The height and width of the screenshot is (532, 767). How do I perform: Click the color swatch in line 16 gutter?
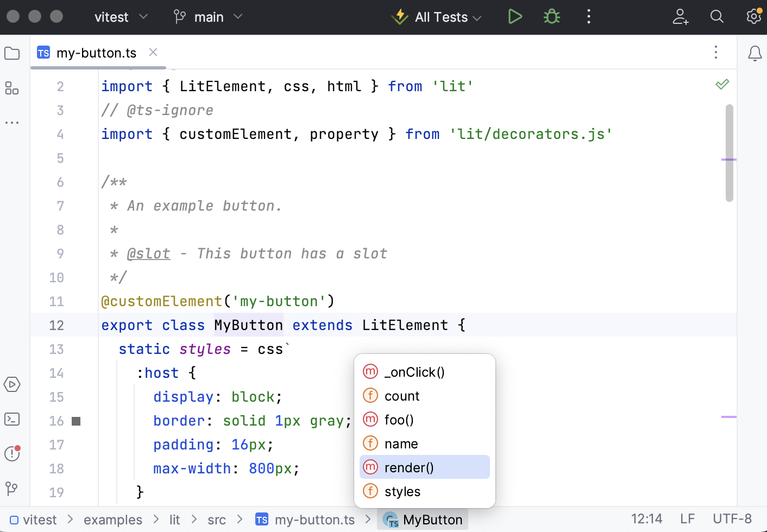tap(76, 421)
